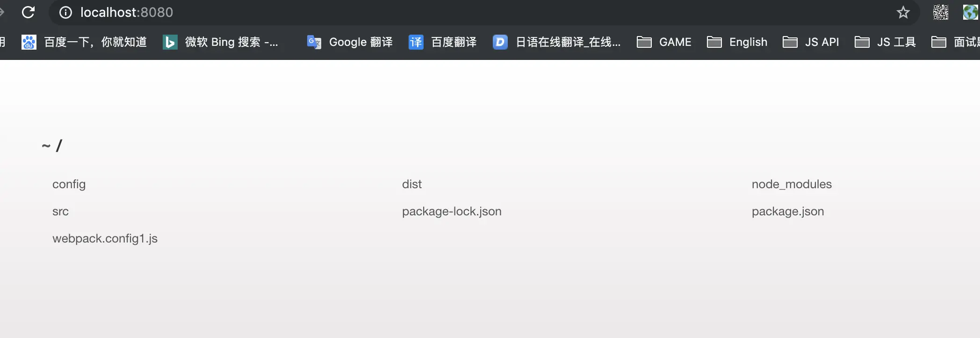The image size is (980, 338).
Task: Open the package-lock.json file link
Action: pyautogui.click(x=452, y=211)
